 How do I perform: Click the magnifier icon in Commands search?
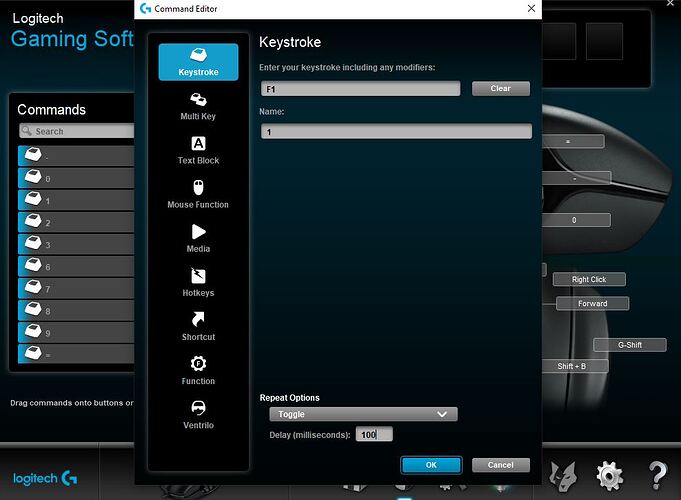pos(27,130)
